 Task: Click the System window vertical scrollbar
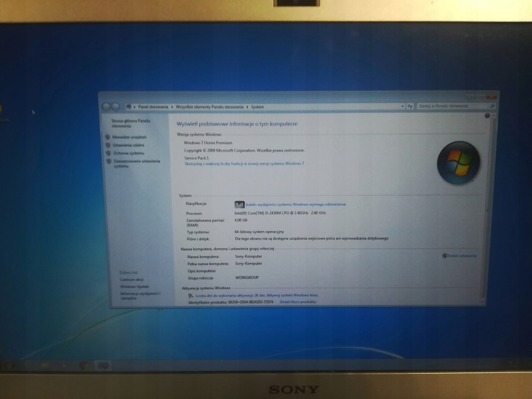(488, 210)
